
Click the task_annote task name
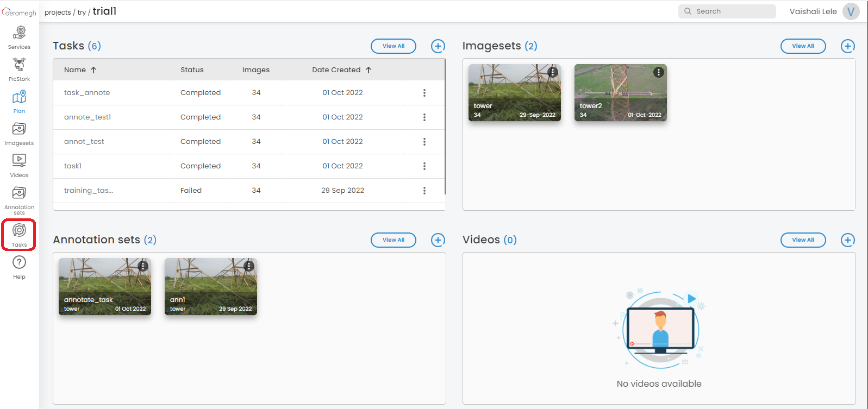point(87,93)
